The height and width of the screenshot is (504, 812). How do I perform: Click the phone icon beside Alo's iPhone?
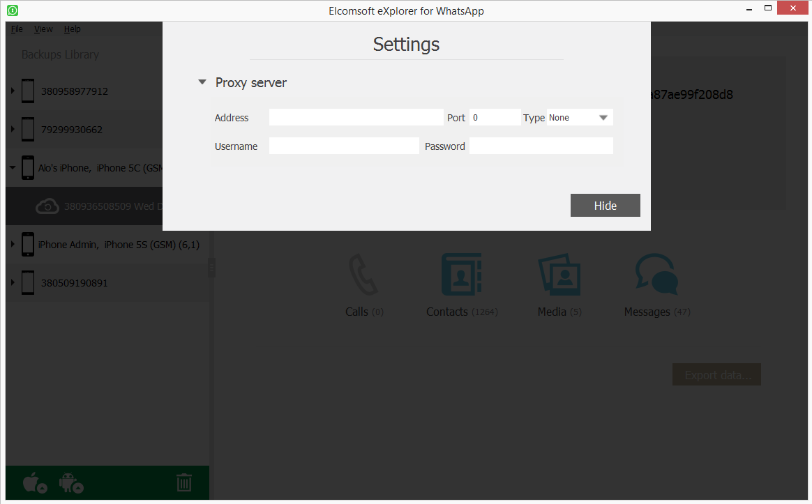click(x=28, y=168)
